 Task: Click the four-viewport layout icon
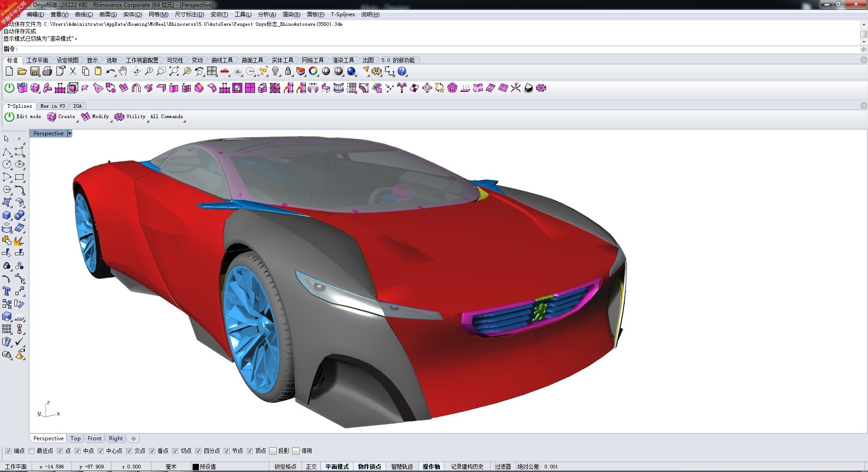tap(212, 72)
